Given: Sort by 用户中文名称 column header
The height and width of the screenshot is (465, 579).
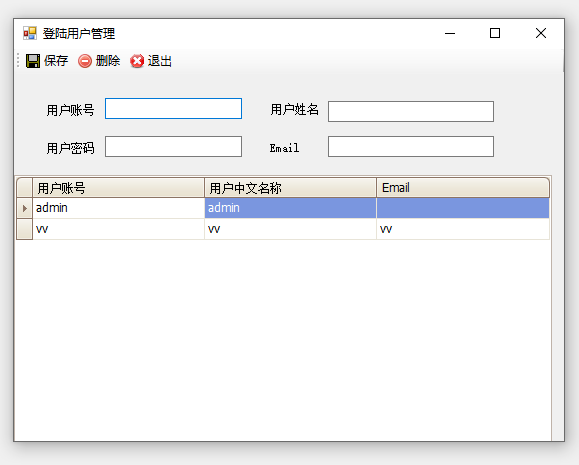Looking at the screenshot, I should [x=291, y=188].
